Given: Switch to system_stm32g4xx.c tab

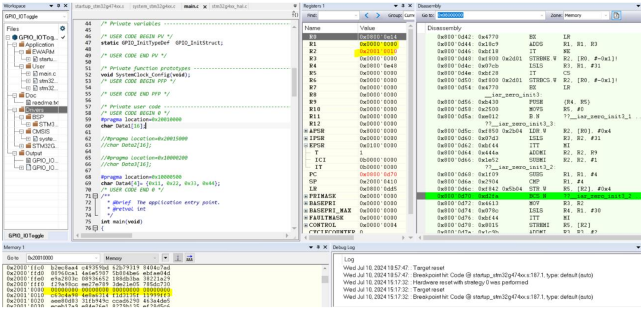Looking at the screenshot, I should point(154,7).
